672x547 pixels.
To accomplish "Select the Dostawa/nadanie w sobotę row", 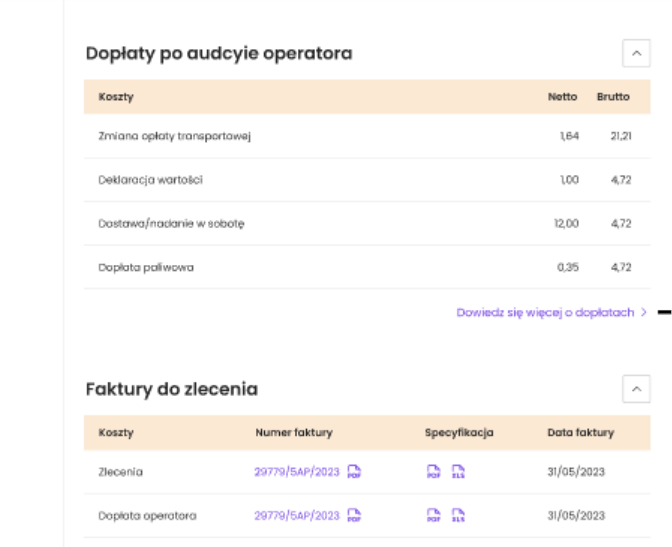I will point(171,224).
